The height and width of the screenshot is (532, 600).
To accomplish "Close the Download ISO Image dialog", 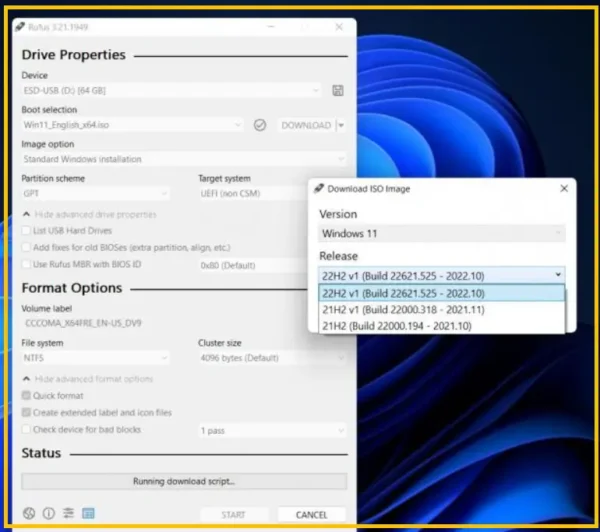I will click(564, 188).
